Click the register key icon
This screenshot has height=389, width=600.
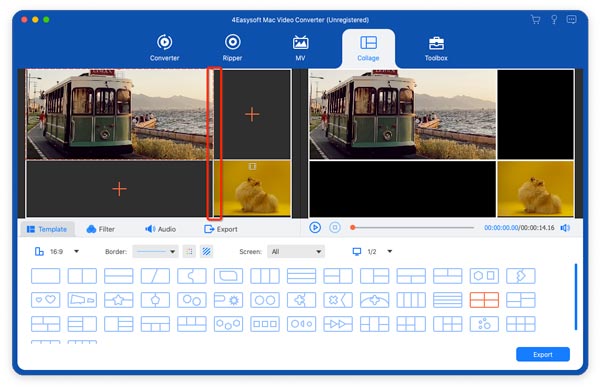tap(554, 20)
